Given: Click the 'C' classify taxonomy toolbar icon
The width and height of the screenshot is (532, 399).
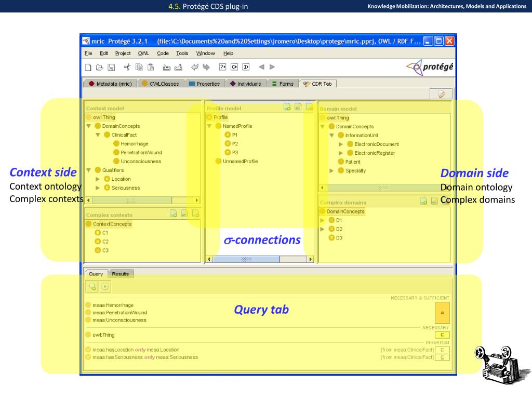Looking at the screenshot, I should pyautogui.click(x=234, y=67).
